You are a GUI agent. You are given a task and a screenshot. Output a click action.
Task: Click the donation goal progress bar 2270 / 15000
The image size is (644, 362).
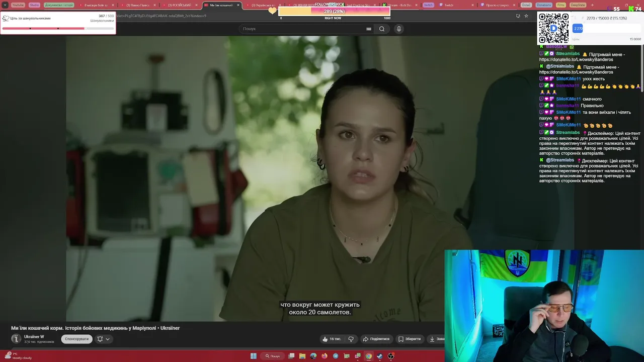(x=606, y=29)
